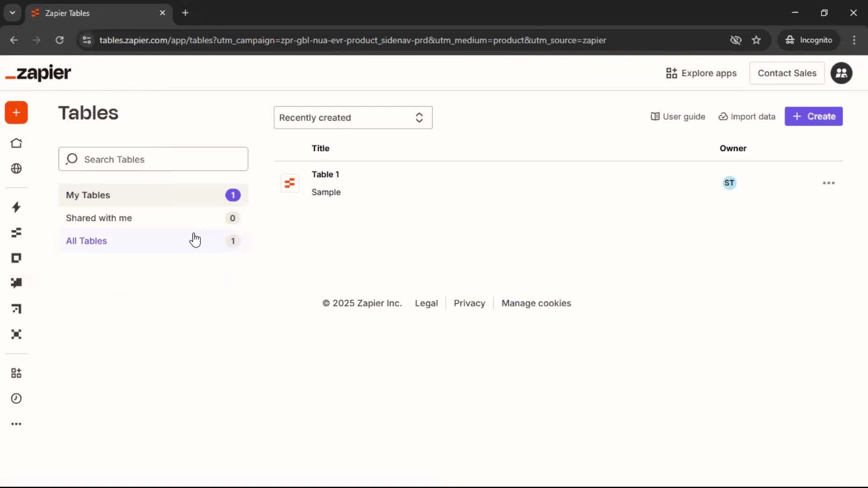Open Zap history clock icon
The width and height of the screenshot is (868, 488).
click(x=16, y=399)
